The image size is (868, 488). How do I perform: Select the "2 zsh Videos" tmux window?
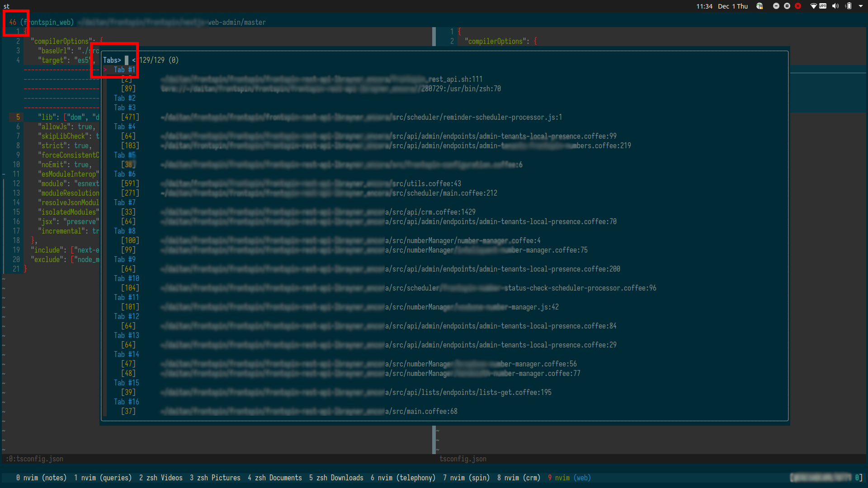(161, 478)
